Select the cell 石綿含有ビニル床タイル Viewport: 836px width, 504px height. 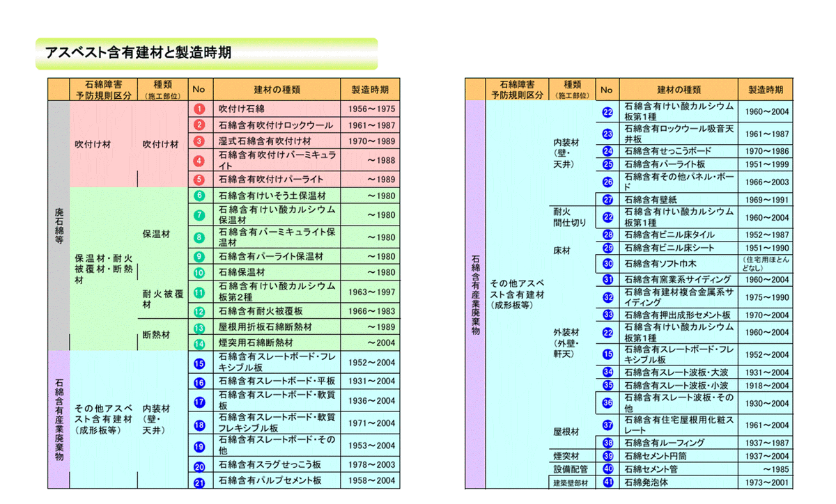[x=678, y=235]
